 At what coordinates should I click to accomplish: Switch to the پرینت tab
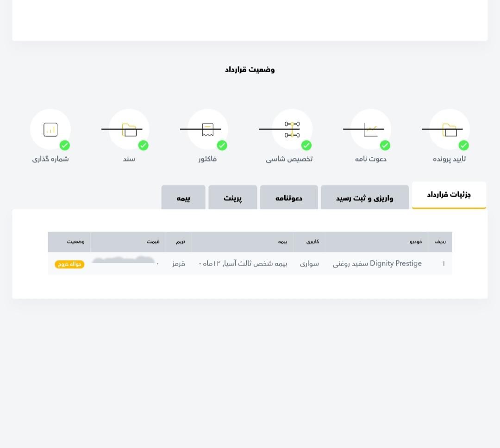(x=233, y=197)
